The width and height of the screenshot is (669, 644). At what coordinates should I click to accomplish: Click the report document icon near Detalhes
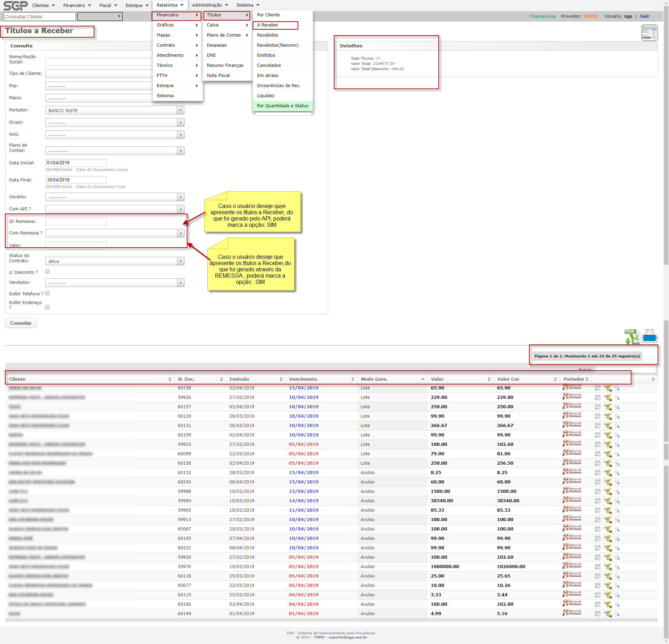click(649, 33)
